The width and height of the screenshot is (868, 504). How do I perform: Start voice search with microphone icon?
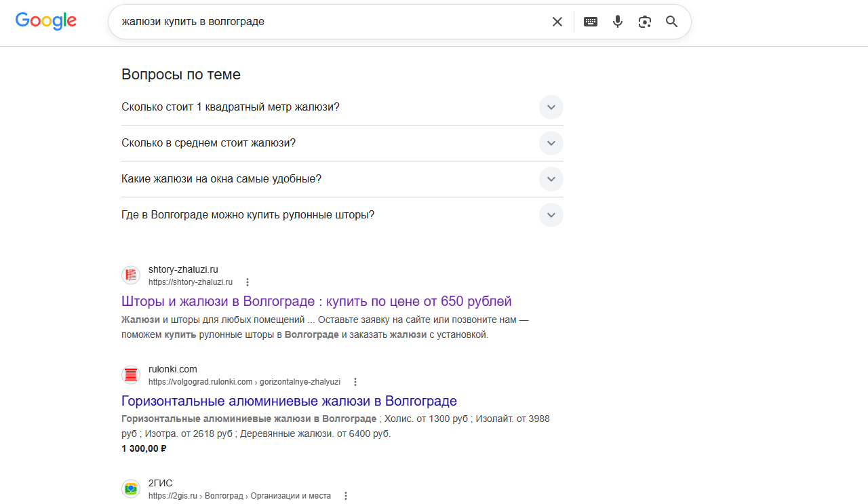point(618,22)
